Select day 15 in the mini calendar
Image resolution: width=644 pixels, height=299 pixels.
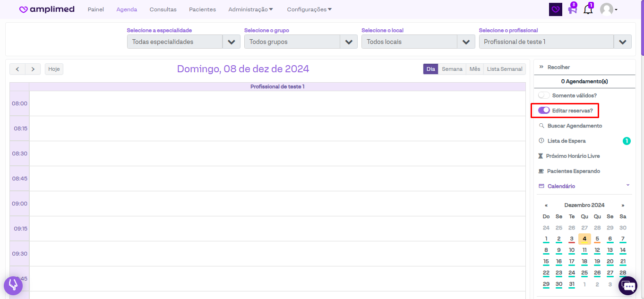[x=546, y=261]
